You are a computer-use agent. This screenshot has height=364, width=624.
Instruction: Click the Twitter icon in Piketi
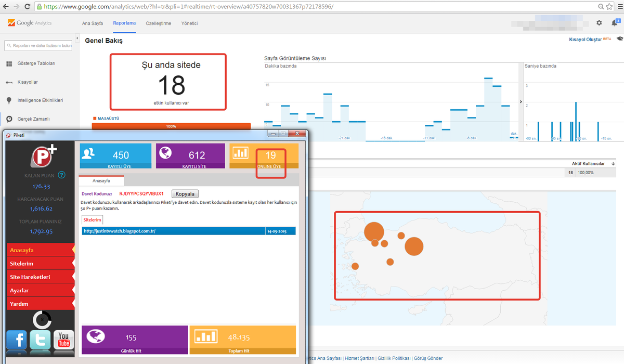coord(40,340)
